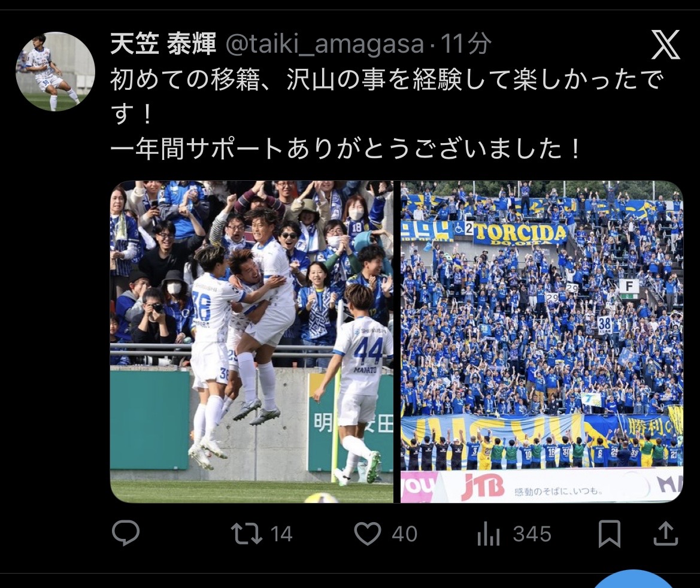The width and height of the screenshot is (700, 588).
Task: Like the tweet with the heart icon
Action: [368, 534]
